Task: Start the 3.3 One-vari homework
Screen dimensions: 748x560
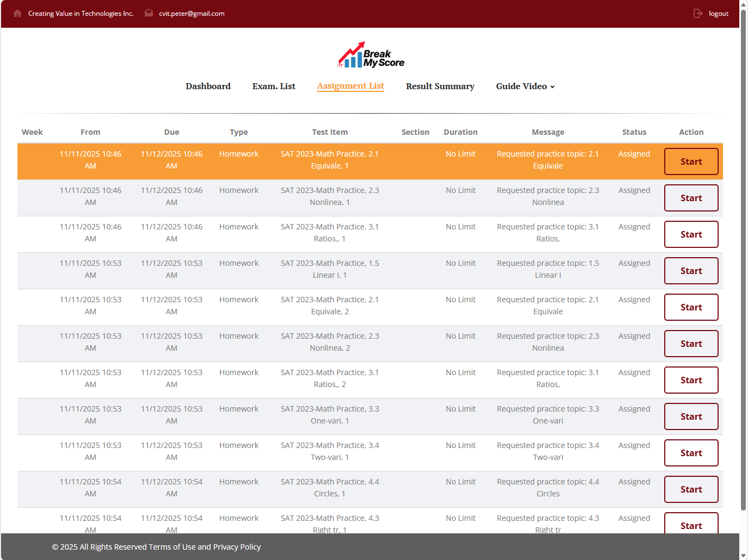Action: pyautogui.click(x=691, y=416)
